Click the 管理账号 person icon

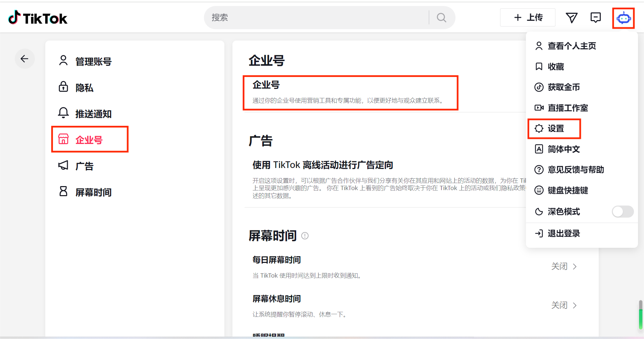coord(63,61)
